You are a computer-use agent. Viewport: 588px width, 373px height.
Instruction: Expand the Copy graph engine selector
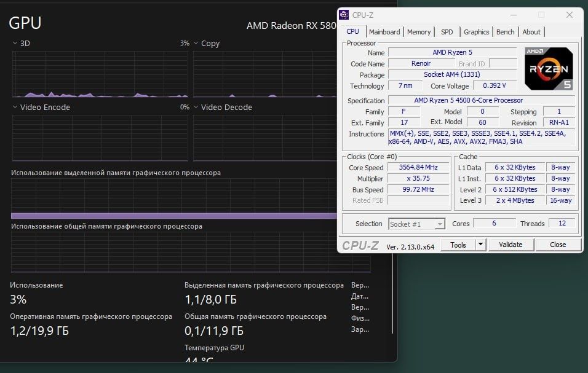click(196, 43)
